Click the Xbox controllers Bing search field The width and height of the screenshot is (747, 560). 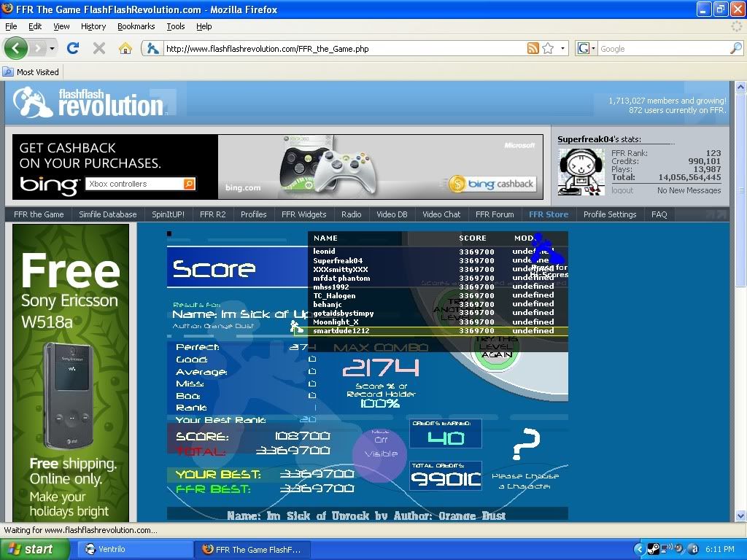[x=133, y=184]
